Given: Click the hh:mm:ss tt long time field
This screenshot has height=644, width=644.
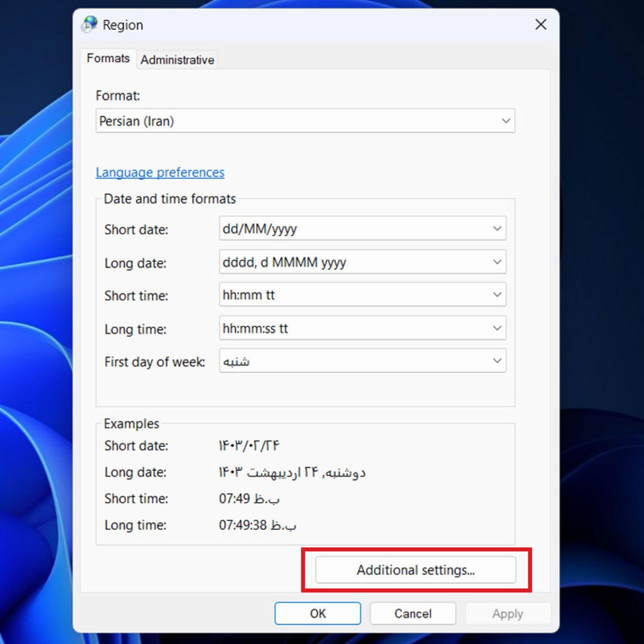Looking at the screenshot, I should pos(349,328).
